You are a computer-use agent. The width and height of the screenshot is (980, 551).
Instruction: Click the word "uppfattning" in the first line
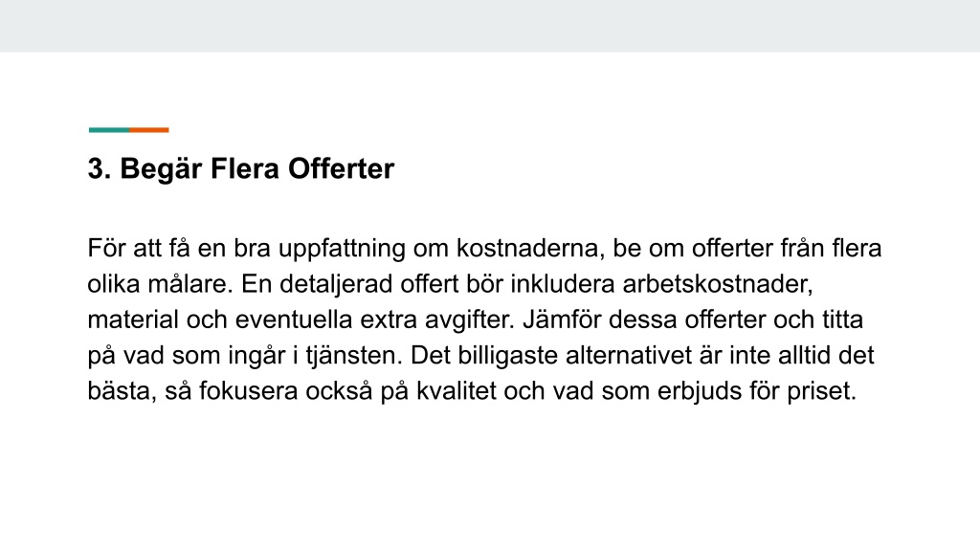(342, 249)
